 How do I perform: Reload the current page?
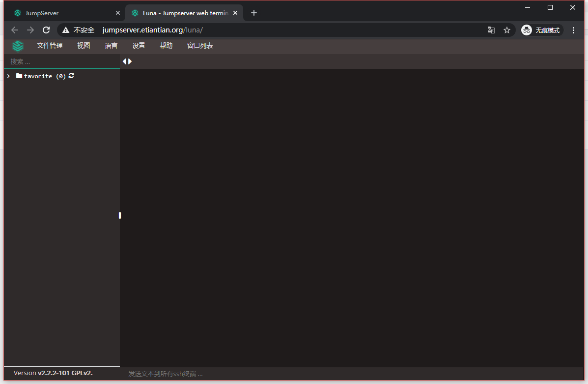(46, 30)
